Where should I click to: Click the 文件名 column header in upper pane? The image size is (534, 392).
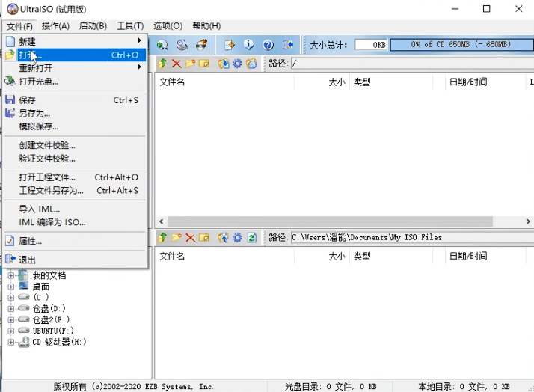click(172, 82)
